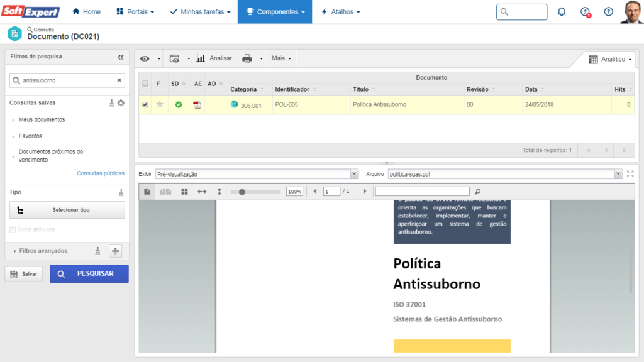Fit the preview page to width

[202, 192]
